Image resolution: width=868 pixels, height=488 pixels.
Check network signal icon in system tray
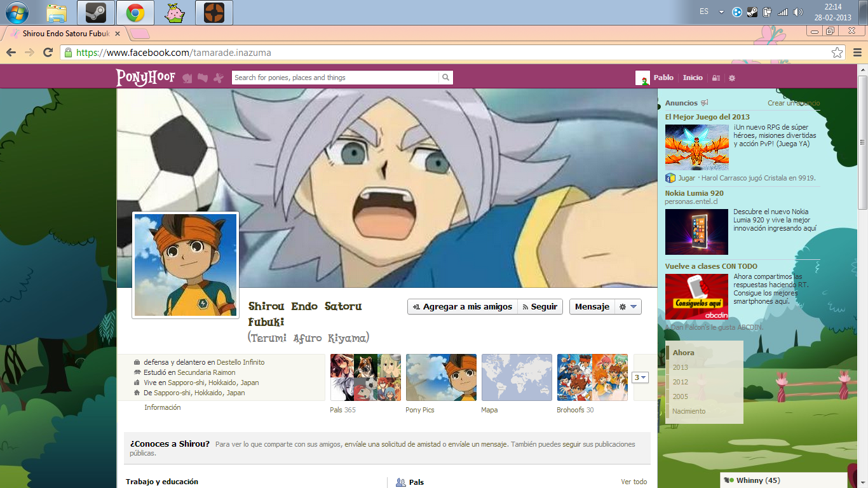click(x=783, y=11)
